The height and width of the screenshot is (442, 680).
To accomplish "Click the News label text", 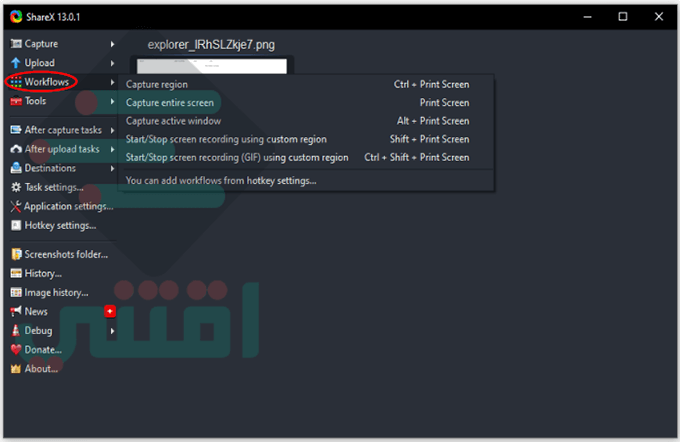I will point(36,311).
